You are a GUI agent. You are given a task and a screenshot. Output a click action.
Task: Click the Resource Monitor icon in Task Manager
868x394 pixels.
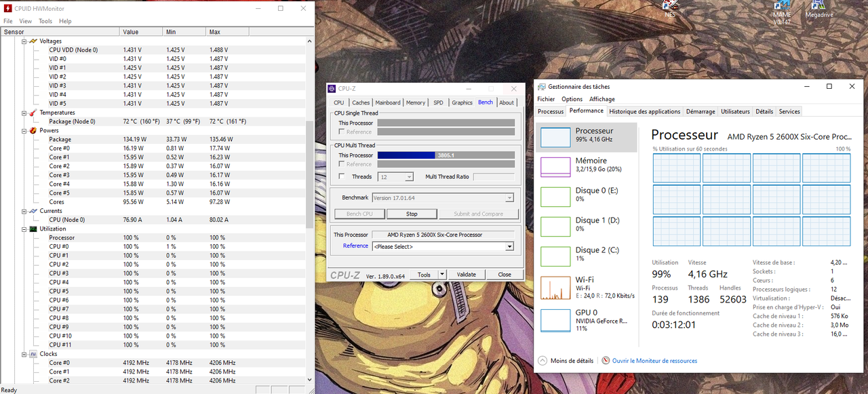606,361
